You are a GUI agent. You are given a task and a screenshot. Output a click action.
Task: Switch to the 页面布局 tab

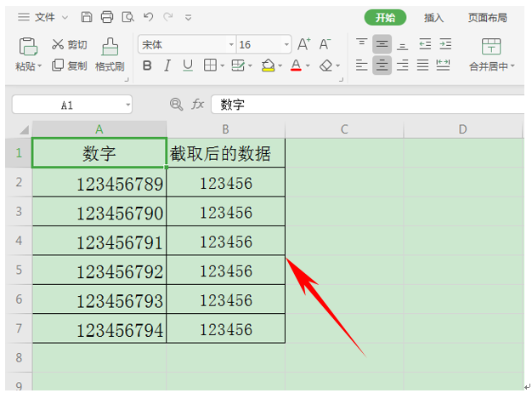point(488,17)
